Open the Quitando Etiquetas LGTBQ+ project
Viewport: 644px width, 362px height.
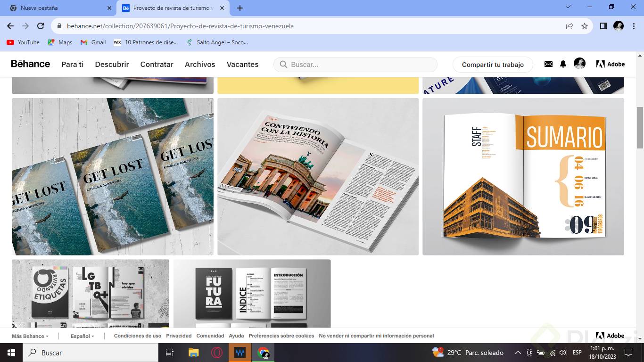[91, 293]
